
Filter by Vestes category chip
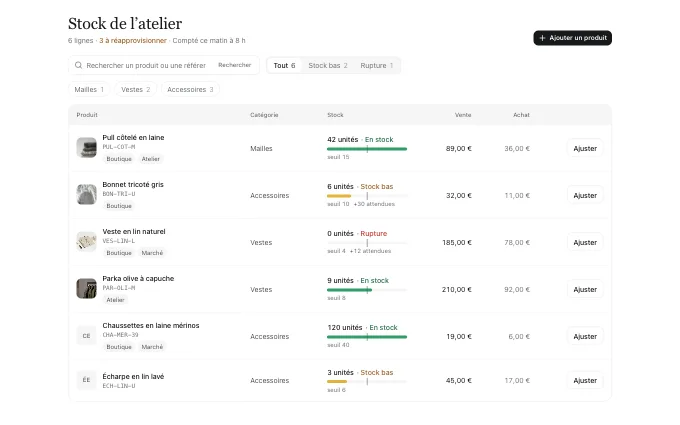pos(135,89)
